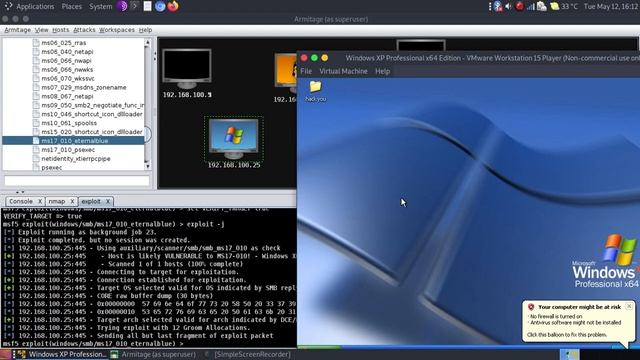The image size is (640, 360).
Task: Switch to the nmap tab
Action: coord(57,201)
